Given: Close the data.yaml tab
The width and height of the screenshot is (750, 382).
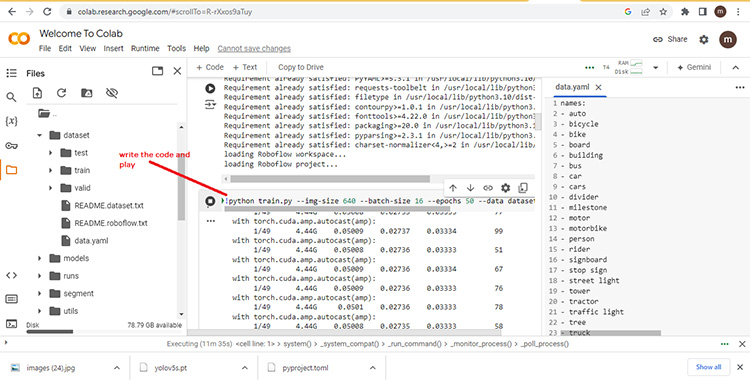Looking at the screenshot, I should point(598,87).
